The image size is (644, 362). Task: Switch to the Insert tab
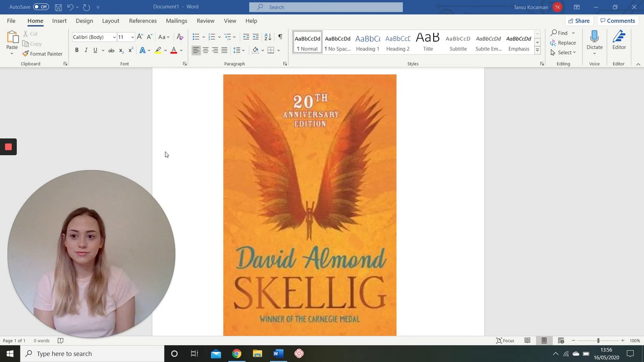coord(59,21)
